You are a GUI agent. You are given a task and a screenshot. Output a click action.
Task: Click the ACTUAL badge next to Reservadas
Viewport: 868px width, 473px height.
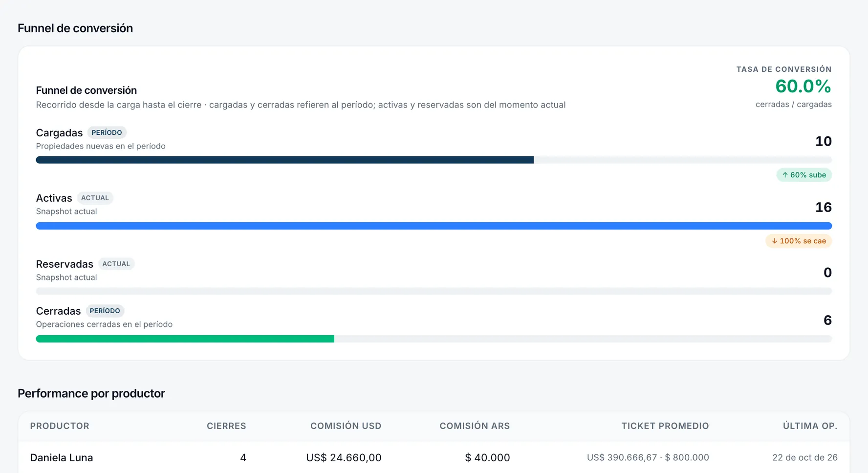116,264
